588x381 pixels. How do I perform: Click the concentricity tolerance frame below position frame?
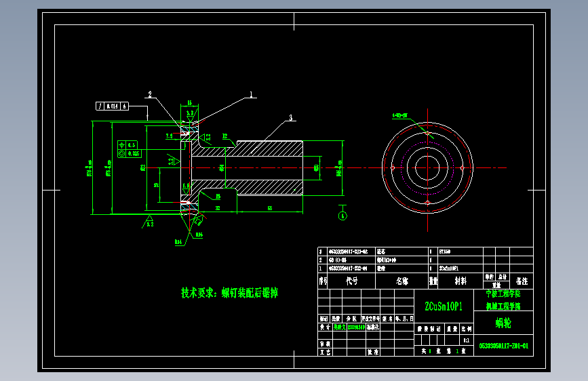[130, 153]
